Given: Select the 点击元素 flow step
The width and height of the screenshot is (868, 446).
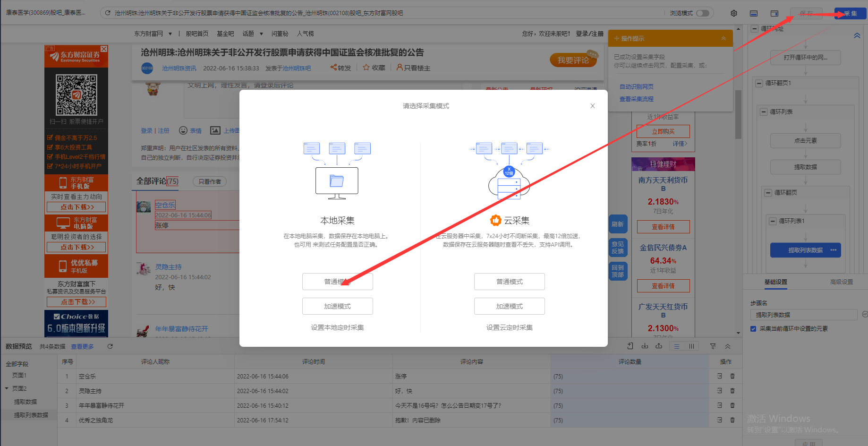Looking at the screenshot, I should click(x=806, y=141).
